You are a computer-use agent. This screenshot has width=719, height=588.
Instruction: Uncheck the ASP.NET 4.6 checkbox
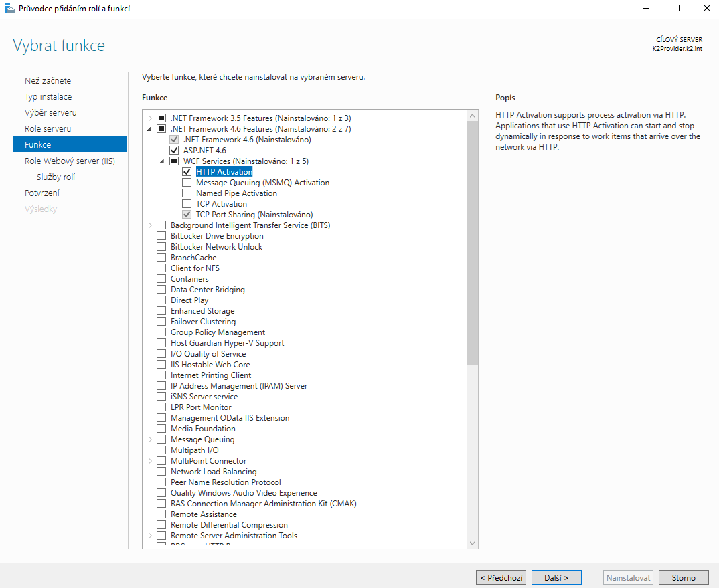point(174,151)
